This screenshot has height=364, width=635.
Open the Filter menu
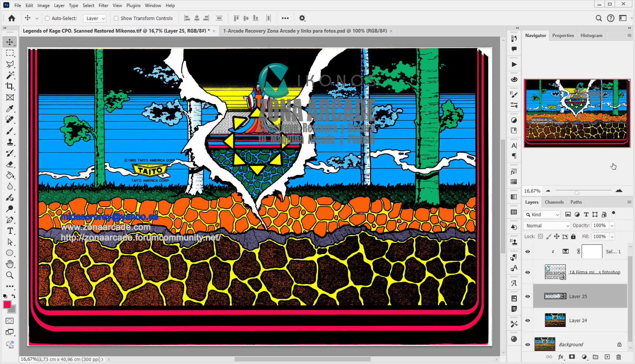(x=103, y=5)
